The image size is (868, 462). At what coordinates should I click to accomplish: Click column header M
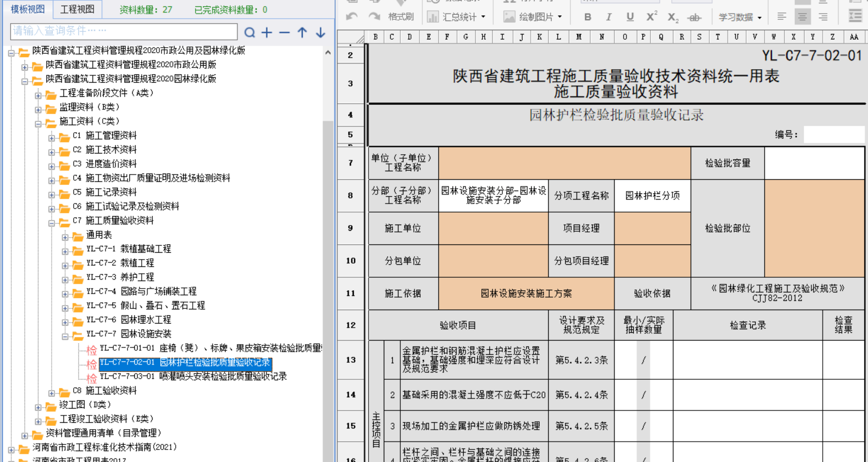coord(579,37)
